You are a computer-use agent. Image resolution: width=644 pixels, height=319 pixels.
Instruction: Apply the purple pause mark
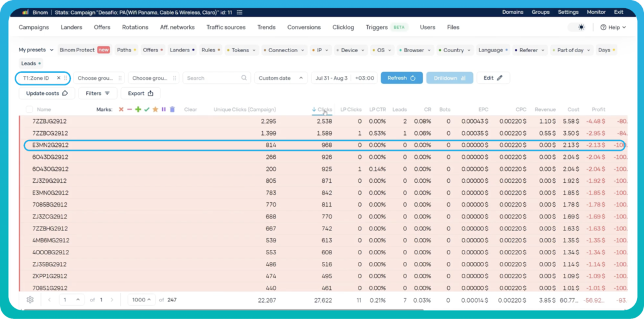(x=164, y=109)
